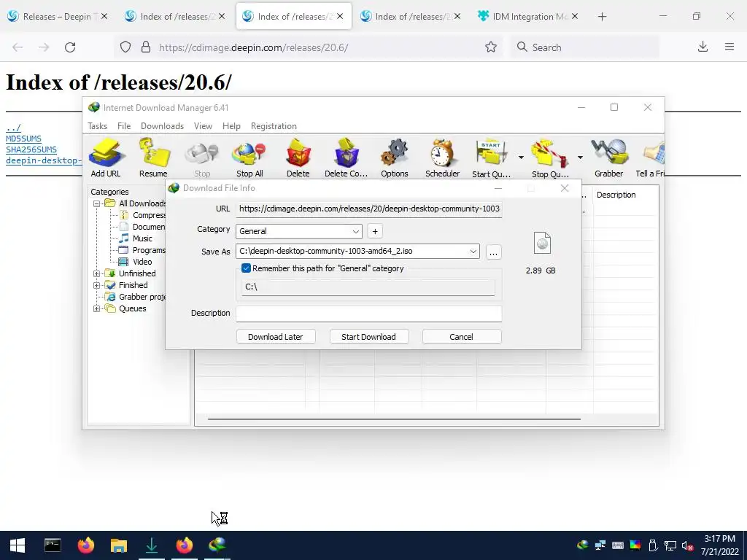Click the Tell a Friend icon
Screen dimensions: 747x560
(x=651, y=157)
